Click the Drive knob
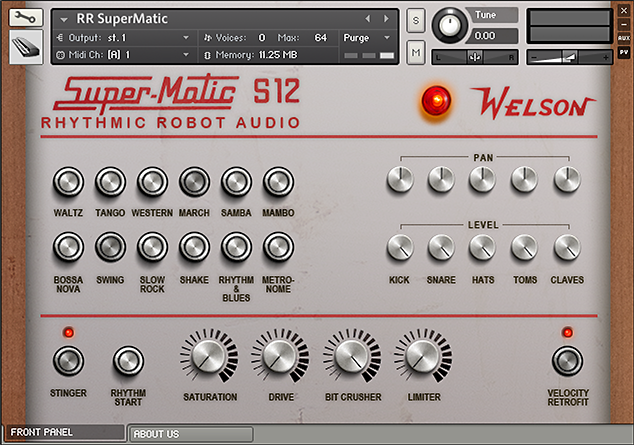This screenshot has width=634, height=445. [279, 356]
